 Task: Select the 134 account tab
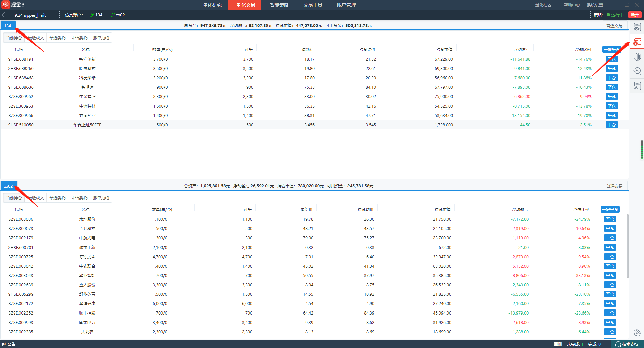click(8, 26)
